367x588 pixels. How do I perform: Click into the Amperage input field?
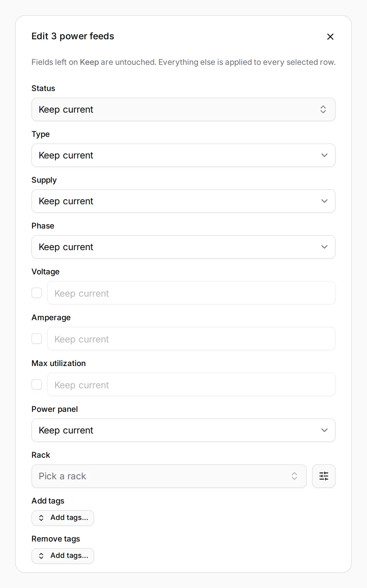191,339
